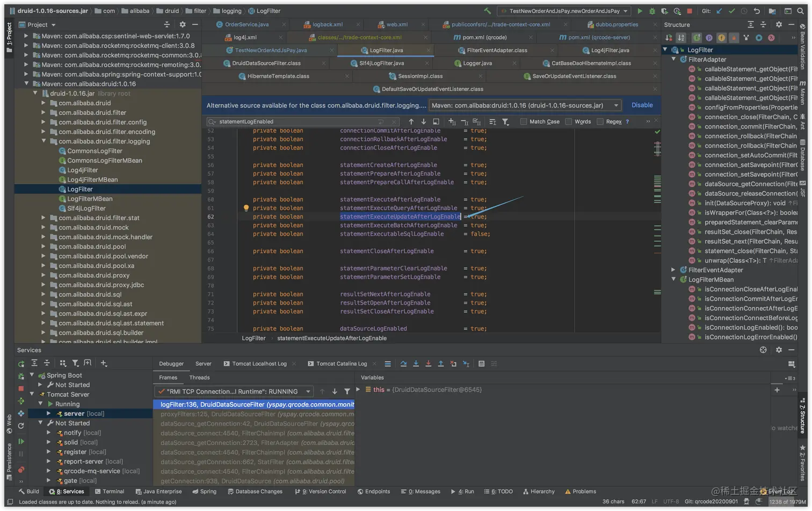The width and height of the screenshot is (812, 511).
Task: Open the Terminal tool window button
Action: 109,492
